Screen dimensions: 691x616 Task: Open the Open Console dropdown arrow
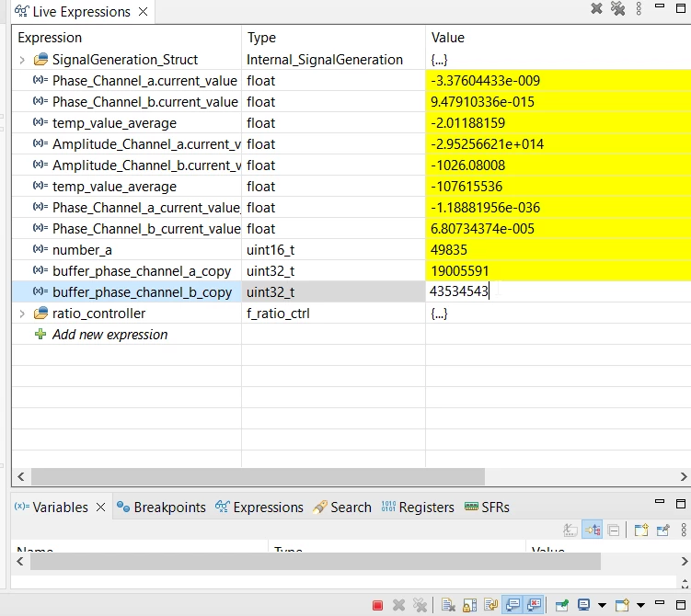(x=640, y=606)
